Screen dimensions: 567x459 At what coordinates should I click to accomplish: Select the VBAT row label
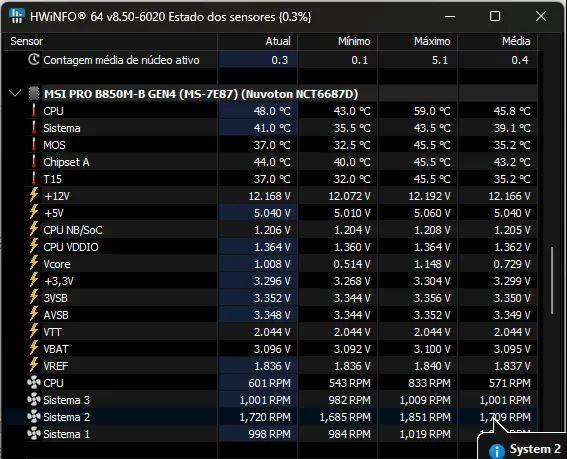point(56,349)
